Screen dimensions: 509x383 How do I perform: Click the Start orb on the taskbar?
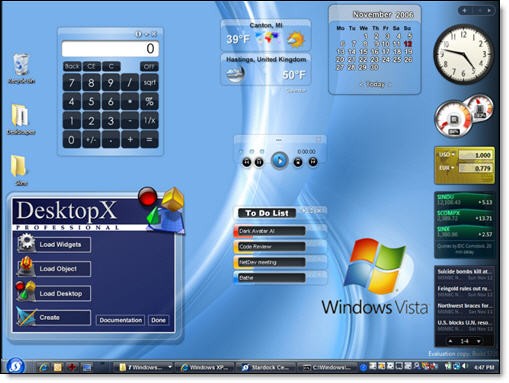pyautogui.click(x=15, y=366)
